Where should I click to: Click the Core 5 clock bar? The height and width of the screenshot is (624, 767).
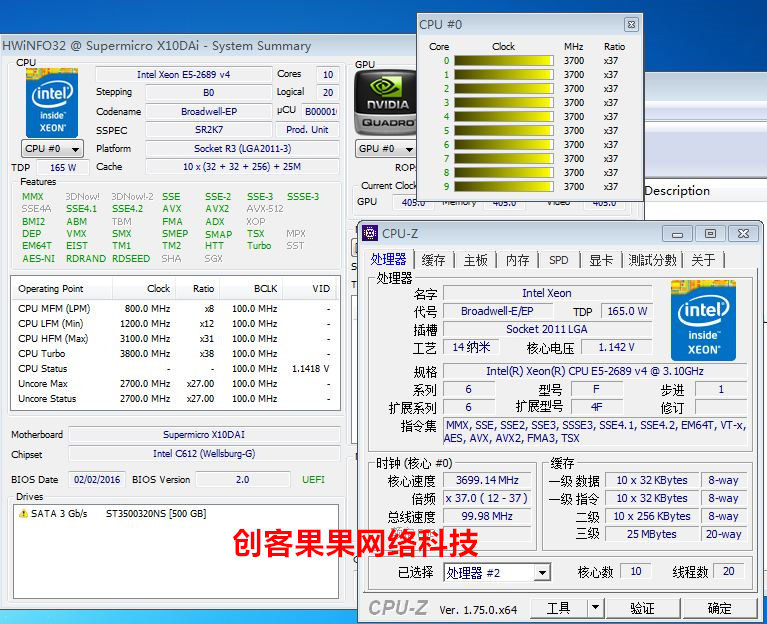point(503,131)
